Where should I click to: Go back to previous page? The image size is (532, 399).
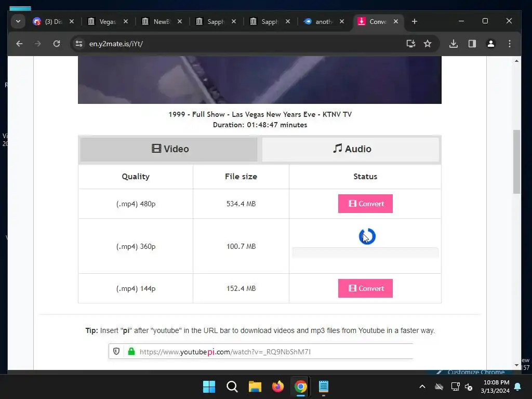19,44
